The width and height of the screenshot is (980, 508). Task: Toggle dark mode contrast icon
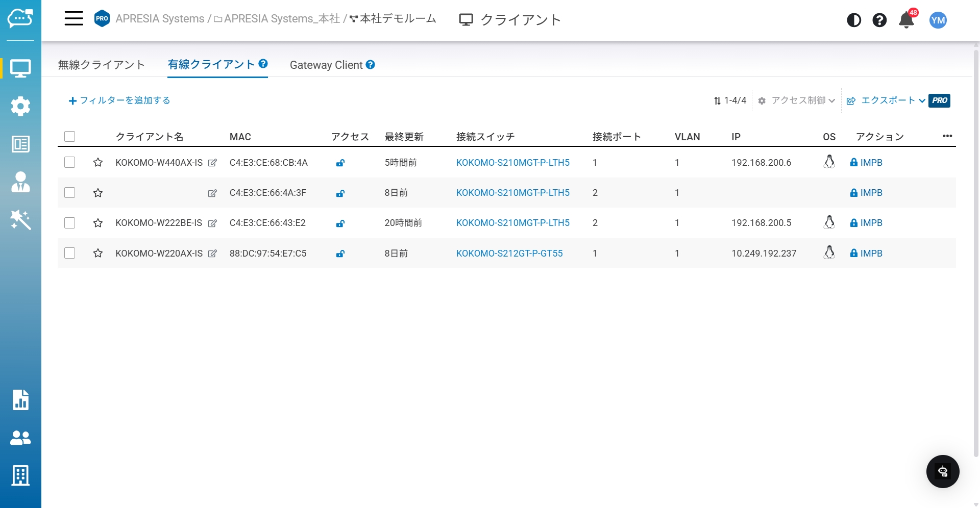tap(854, 20)
